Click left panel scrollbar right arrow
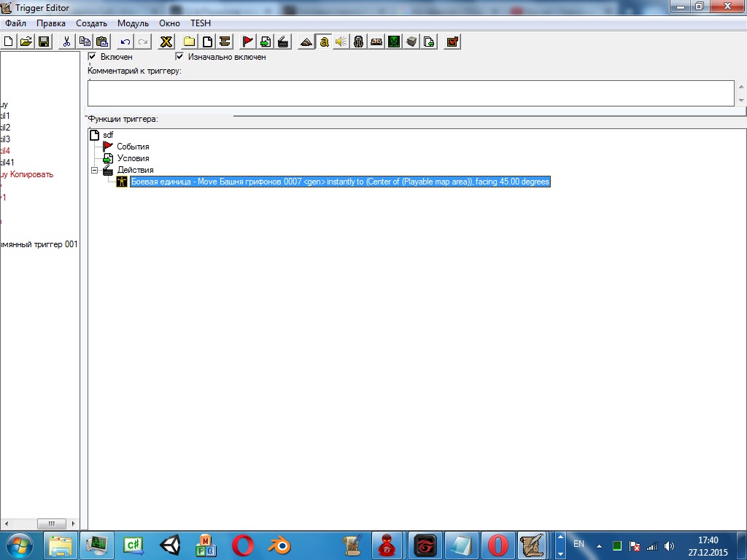 (73, 524)
